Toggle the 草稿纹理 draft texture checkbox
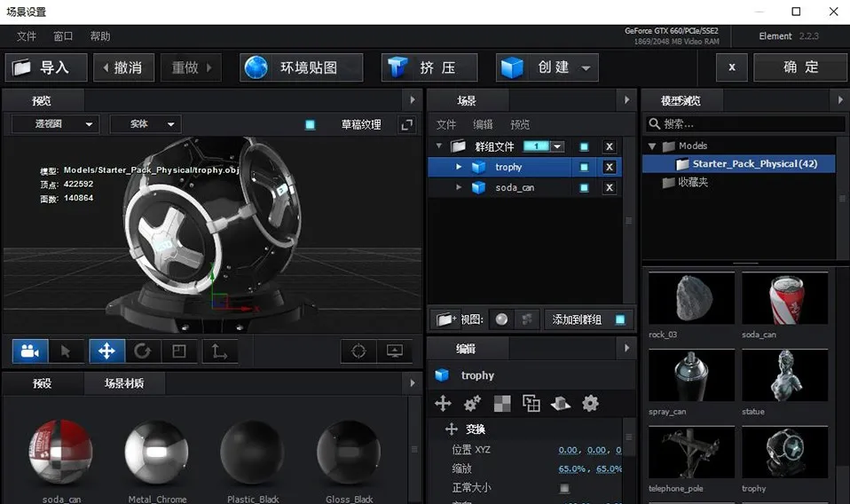 point(310,125)
